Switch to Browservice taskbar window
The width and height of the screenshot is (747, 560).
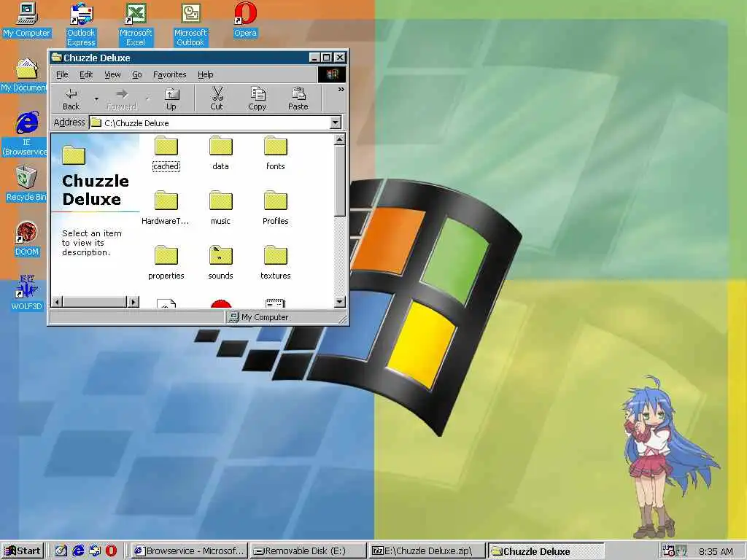tap(189, 551)
